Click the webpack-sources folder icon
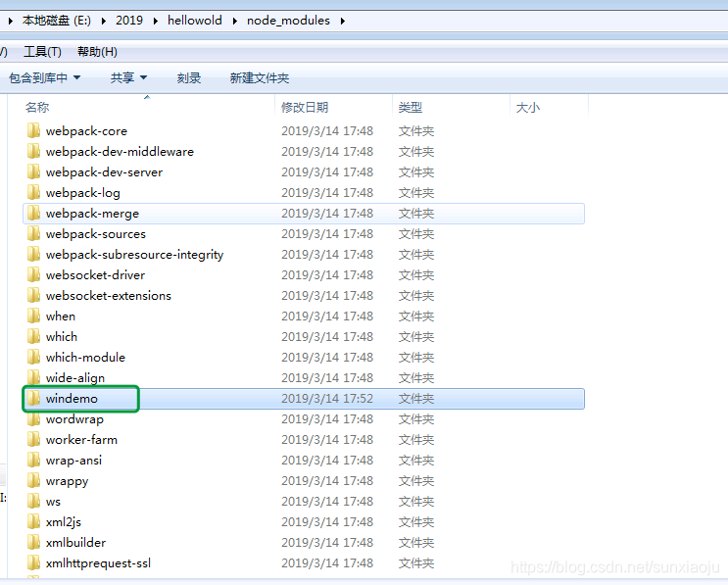The width and height of the screenshot is (728, 585). click(33, 233)
